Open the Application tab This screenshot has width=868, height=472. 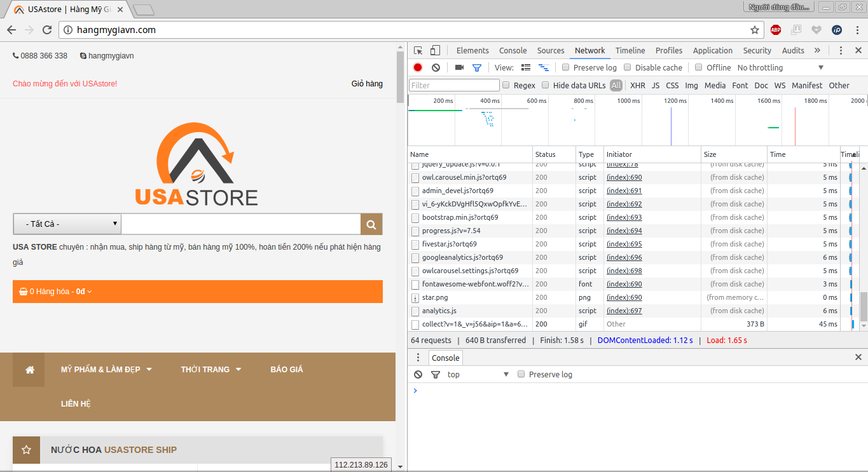713,51
